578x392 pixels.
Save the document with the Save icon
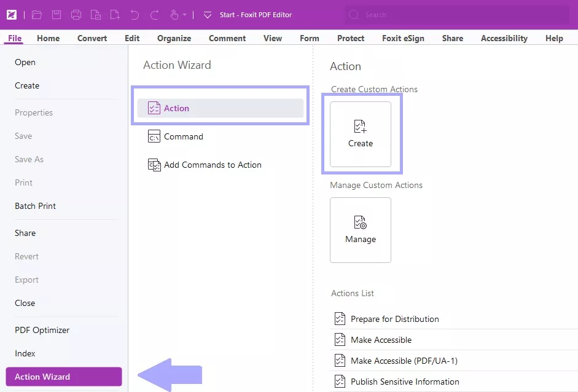pyautogui.click(x=56, y=15)
